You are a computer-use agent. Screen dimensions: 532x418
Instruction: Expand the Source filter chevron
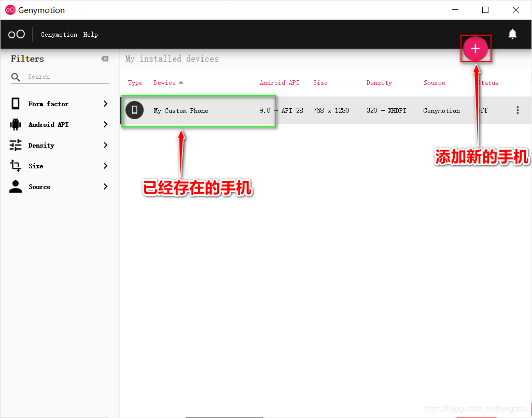click(105, 186)
